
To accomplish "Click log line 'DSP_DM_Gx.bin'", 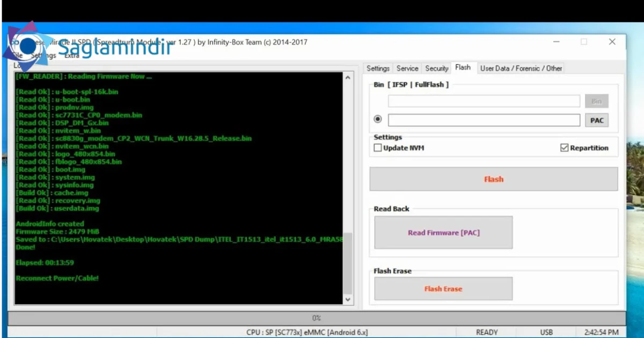I will point(62,123).
